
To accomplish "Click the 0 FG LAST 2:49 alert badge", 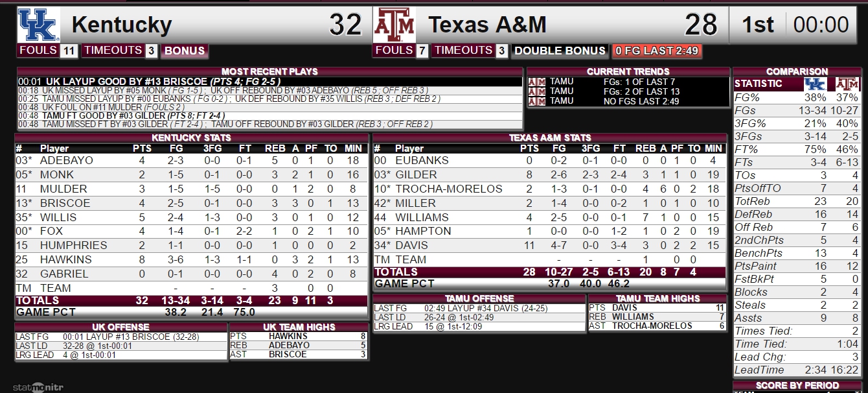I will click(657, 51).
